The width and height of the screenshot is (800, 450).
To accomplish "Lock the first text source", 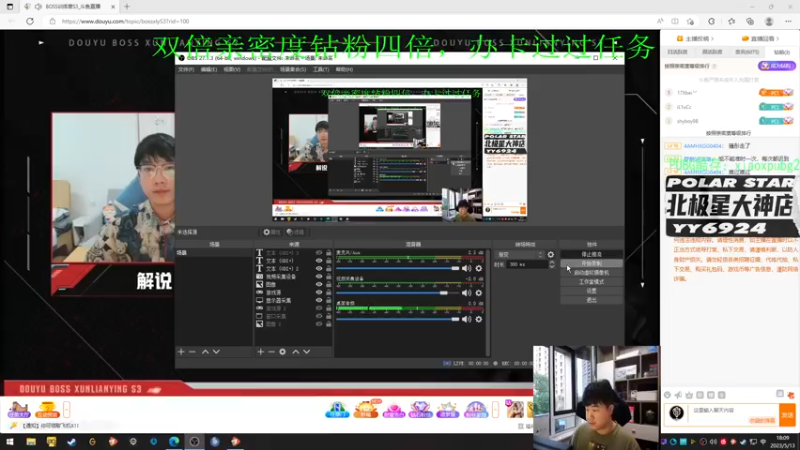I will (329, 253).
